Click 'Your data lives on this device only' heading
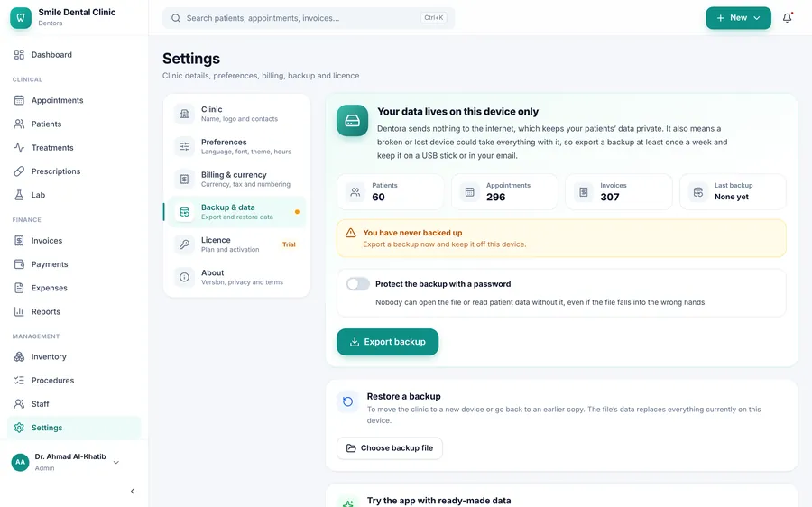Screen dimensions: 812x507 457,111
